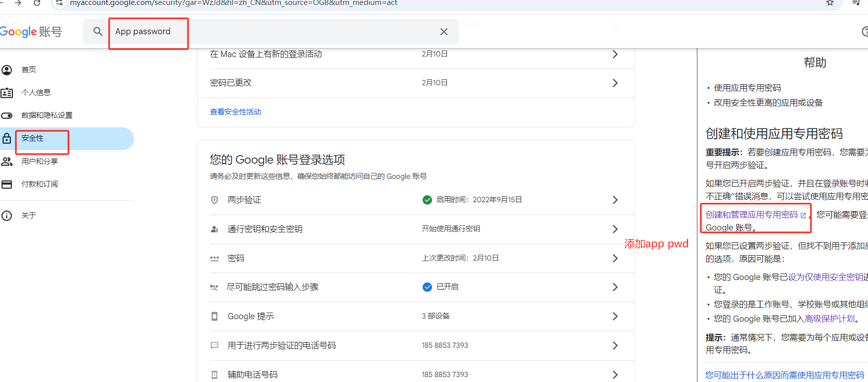This screenshot has height=382, width=868.
Task: Click 使用应用专用密码 help bullet
Action: pyautogui.click(x=747, y=88)
